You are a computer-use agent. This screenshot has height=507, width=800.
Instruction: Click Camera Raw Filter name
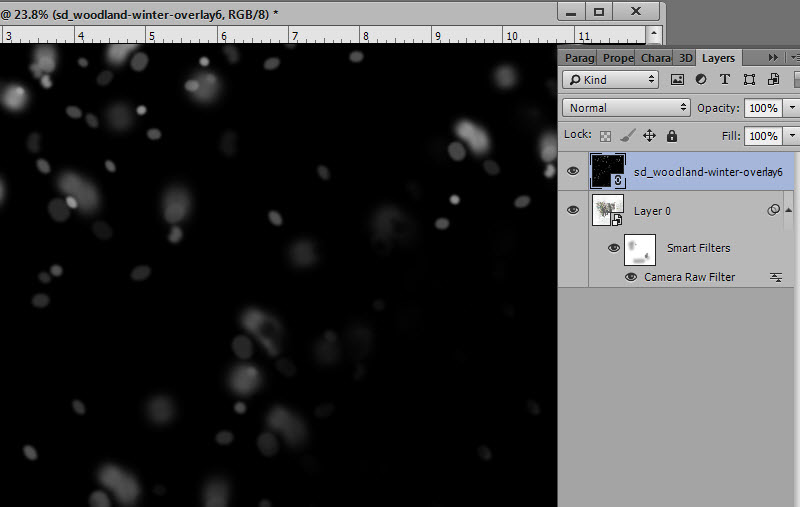689,277
